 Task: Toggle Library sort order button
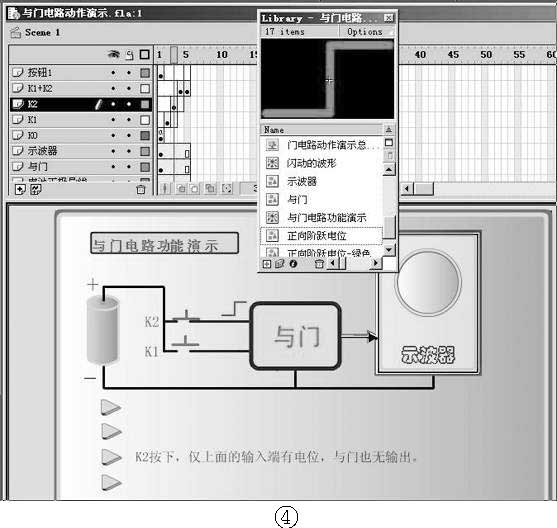[x=389, y=129]
